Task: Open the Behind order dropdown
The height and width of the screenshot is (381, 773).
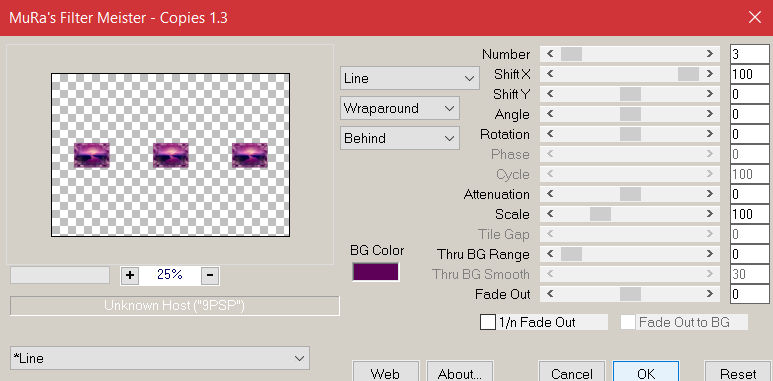Action: (399, 138)
